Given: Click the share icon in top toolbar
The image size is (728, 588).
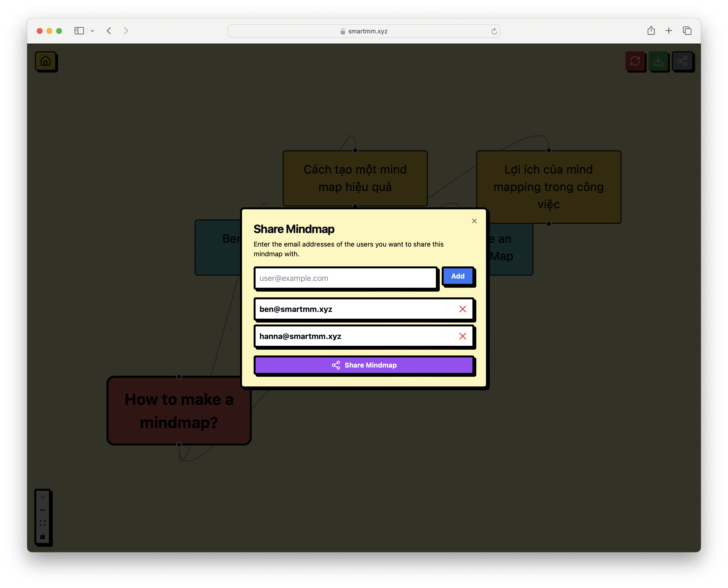Looking at the screenshot, I should coord(682,61).
